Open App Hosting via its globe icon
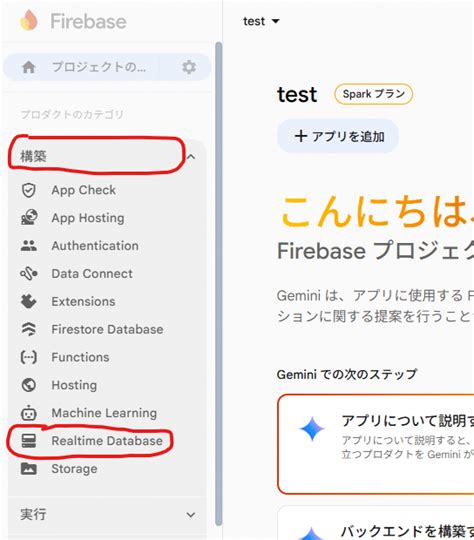474x540 pixels. click(29, 218)
